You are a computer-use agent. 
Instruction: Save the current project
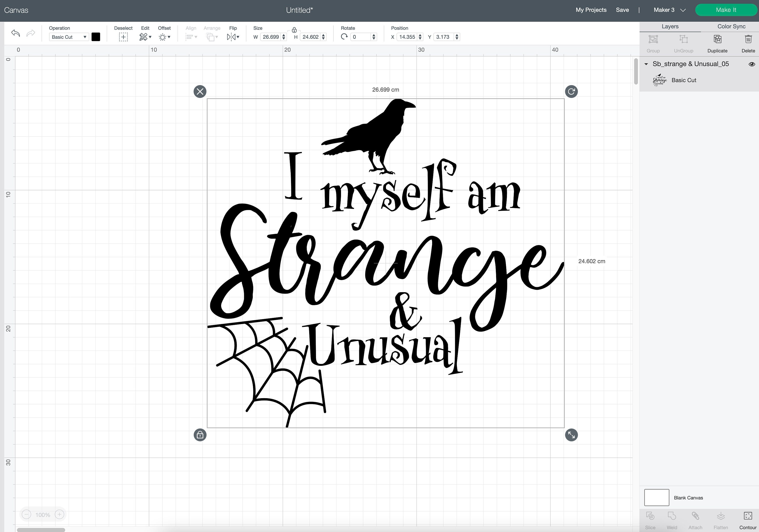tap(622, 10)
